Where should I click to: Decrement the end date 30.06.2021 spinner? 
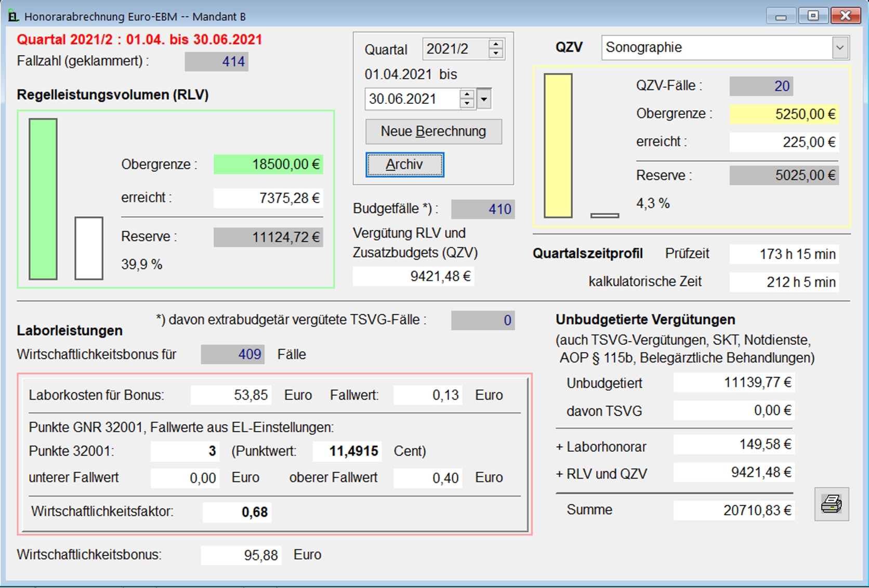coord(467,103)
